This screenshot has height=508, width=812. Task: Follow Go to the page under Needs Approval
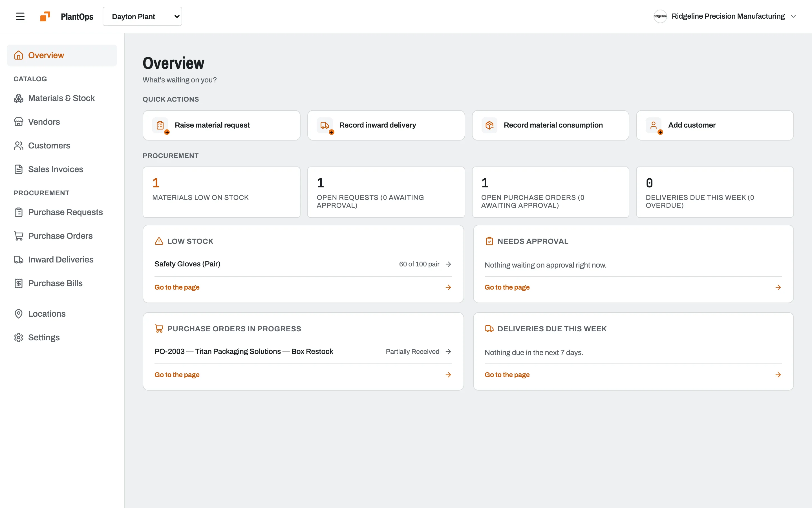(633, 287)
